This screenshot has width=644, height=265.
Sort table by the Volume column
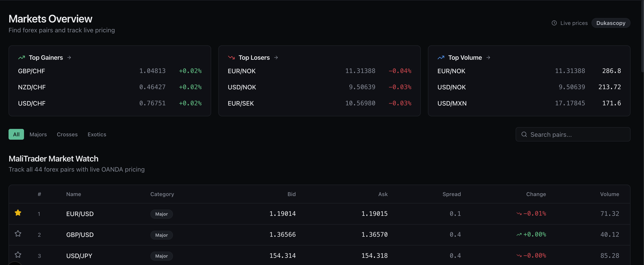(x=609, y=194)
